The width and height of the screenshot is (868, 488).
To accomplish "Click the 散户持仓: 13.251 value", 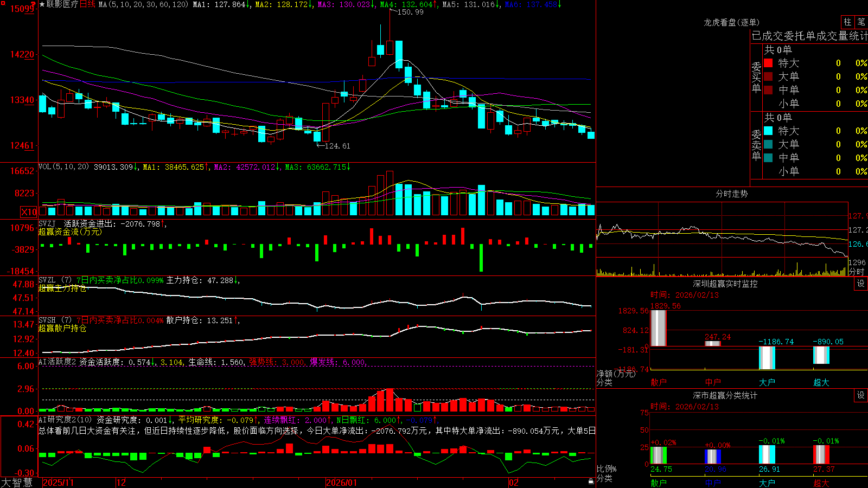I will coord(203,320).
